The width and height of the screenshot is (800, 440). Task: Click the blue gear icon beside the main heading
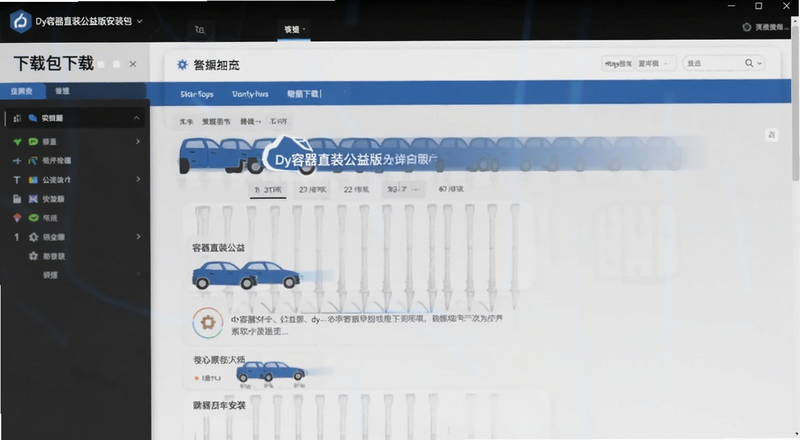click(x=182, y=65)
